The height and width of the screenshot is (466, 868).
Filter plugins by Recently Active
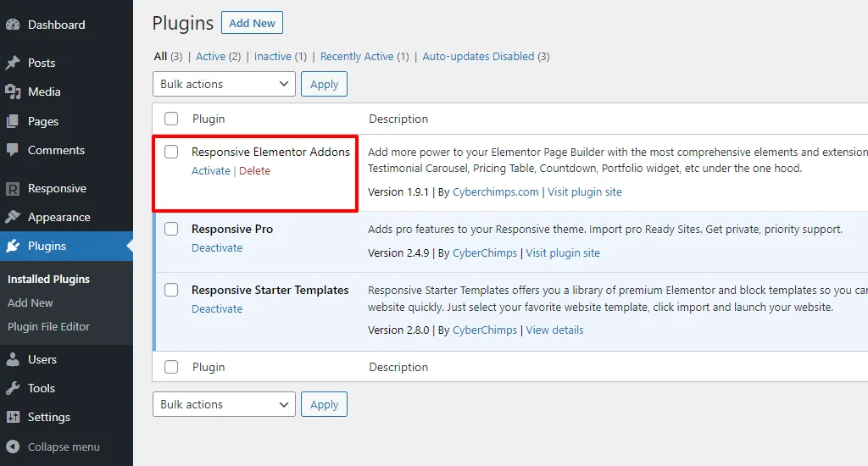point(357,57)
